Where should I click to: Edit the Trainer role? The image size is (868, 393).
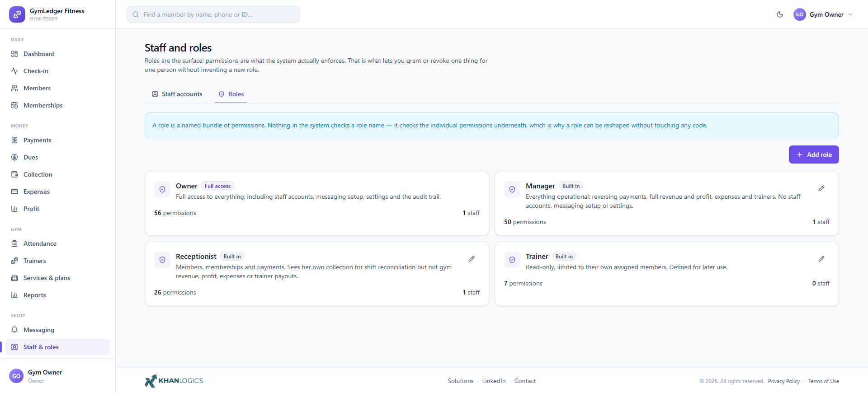821,259
